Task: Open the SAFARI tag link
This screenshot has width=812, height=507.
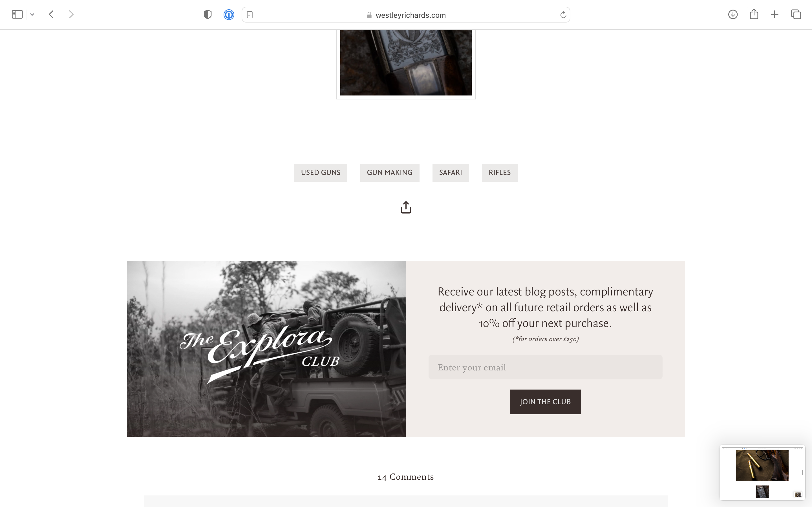Action: click(451, 173)
